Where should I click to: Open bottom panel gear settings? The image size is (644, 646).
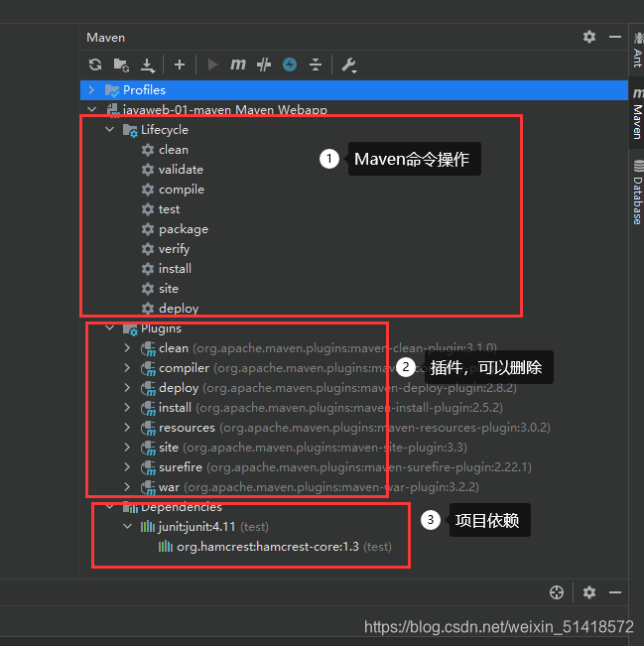click(589, 592)
